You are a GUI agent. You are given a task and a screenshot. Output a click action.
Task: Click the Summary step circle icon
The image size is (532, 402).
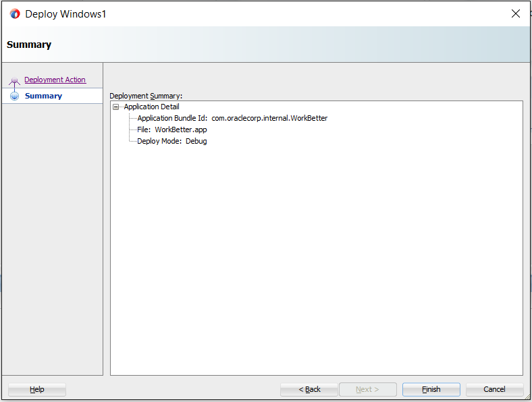tap(15, 96)
